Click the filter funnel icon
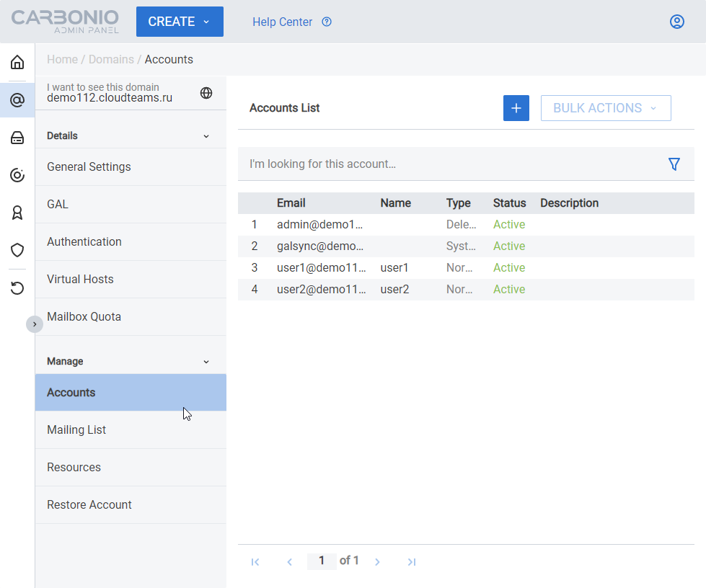 [x=674, y=164]
